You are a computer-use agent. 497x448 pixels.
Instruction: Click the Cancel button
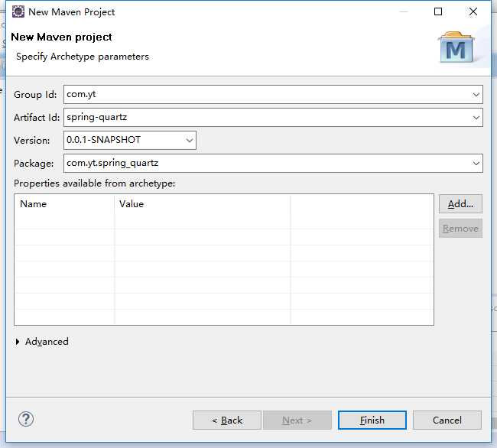tap(447, 420)
